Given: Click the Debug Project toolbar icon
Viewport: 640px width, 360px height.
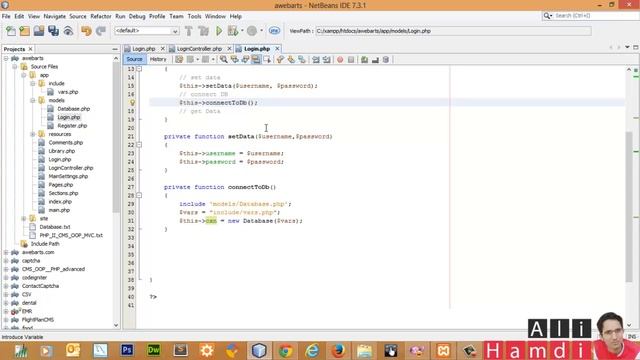Looking at the screenshot, I should tap(233, 31).
